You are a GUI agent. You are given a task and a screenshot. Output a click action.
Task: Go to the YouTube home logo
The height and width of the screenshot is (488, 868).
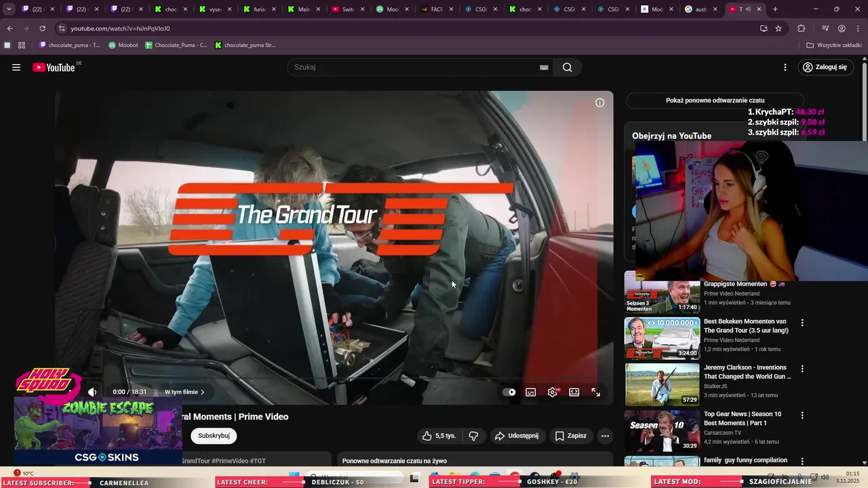coord(54,67)
